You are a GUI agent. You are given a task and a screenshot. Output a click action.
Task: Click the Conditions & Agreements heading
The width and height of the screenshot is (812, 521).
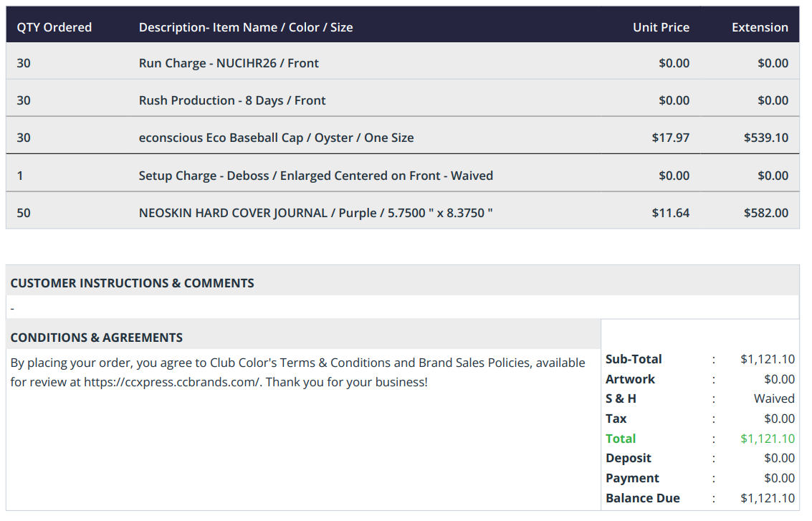(x=96, y=338)
